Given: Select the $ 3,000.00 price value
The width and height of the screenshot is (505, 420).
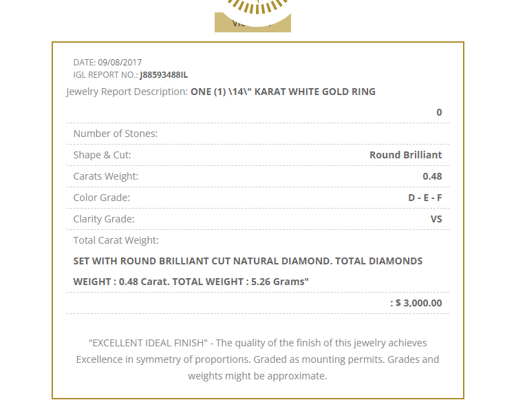Looking at the screenshot, I should [418, 303].
